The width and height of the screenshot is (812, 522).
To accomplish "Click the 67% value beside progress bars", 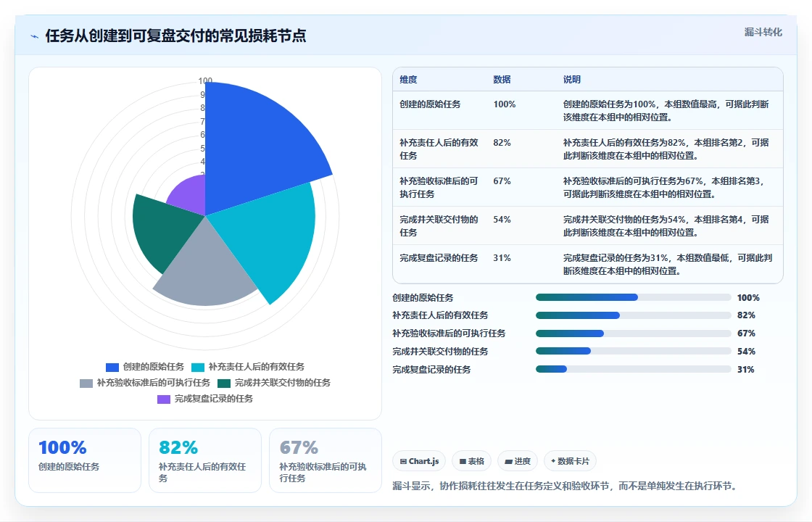I will (x=746, y=333).
